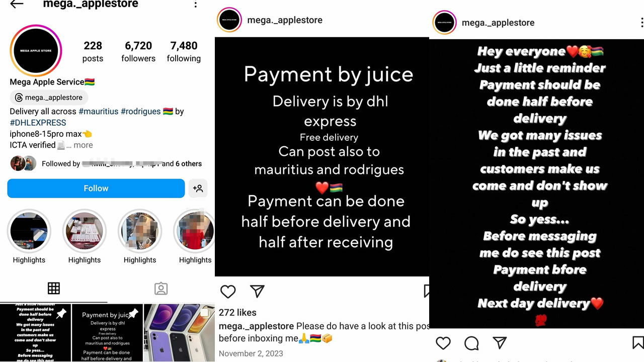Follow the mega._applestore account
The width and height of the screenshot is (644, 362).
tap(96, 188)
